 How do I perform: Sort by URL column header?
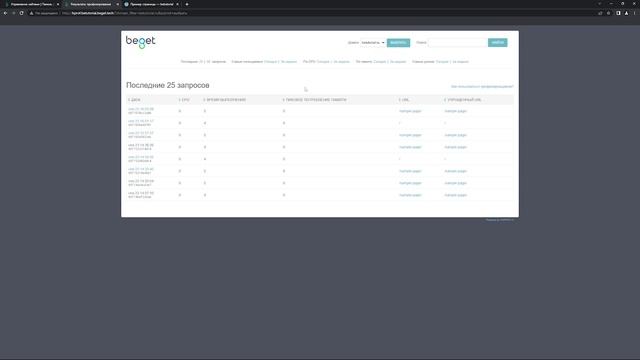[x=404, y=100]
